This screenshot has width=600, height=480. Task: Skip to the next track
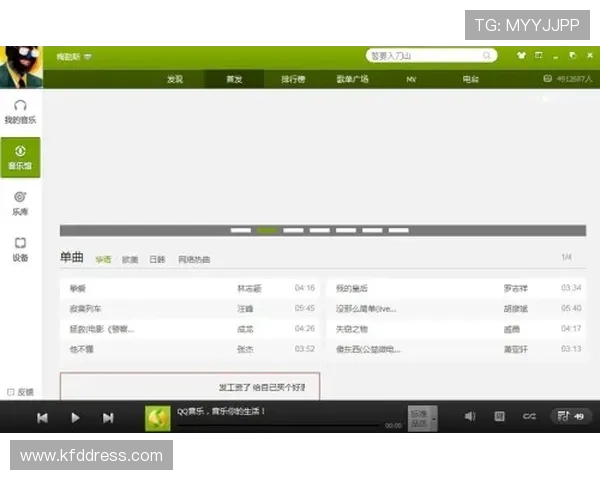point(108,418)
